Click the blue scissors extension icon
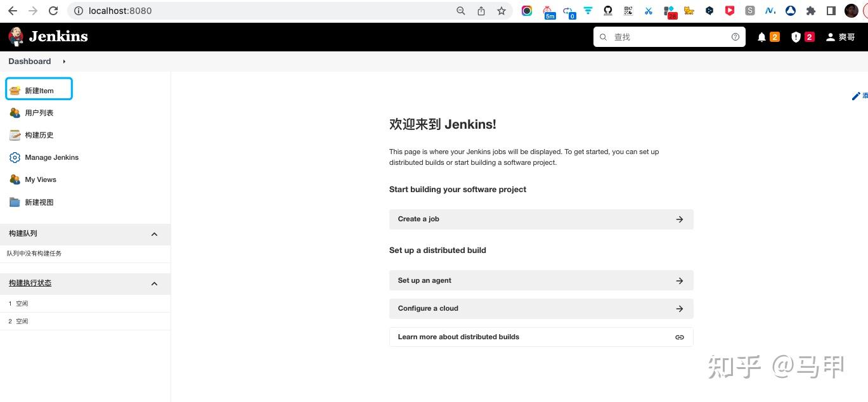Viewport: 868px width, 402px height. 649,11
